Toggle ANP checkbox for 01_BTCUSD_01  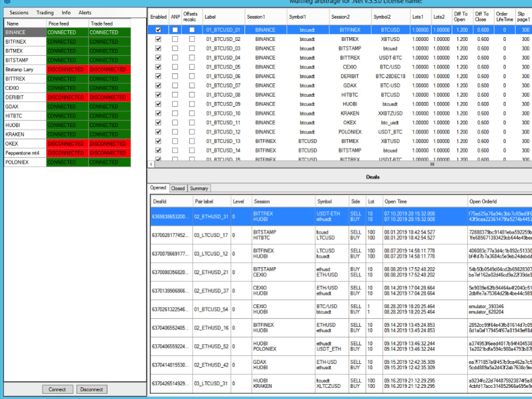pyautogui.click(x=174, y=30)
